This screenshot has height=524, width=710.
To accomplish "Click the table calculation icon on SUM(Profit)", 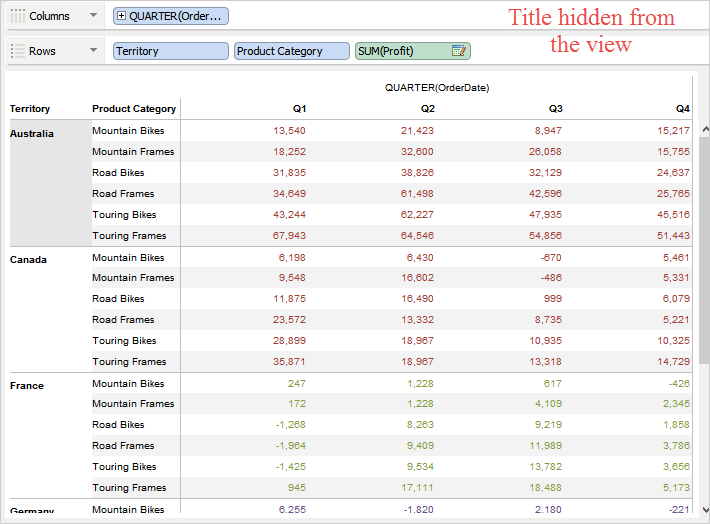I will coord(459,51).
